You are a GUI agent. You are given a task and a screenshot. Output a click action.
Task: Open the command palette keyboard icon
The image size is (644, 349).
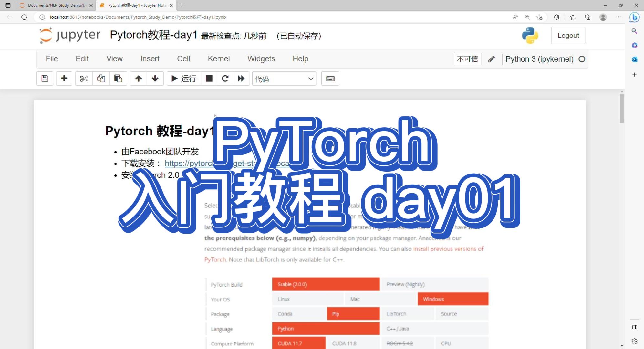330,79
